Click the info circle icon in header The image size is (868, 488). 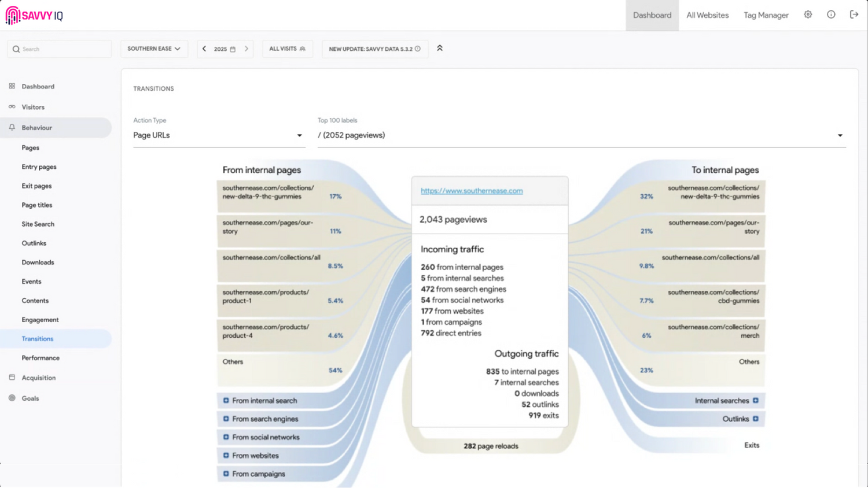tap(831, 15)
